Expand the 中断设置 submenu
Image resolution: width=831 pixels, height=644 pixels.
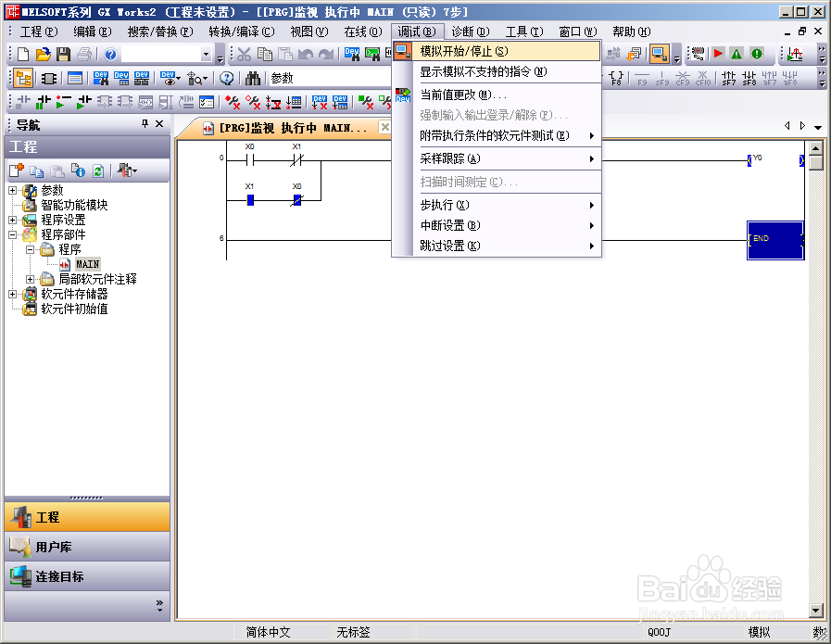(x=497, y=225)
